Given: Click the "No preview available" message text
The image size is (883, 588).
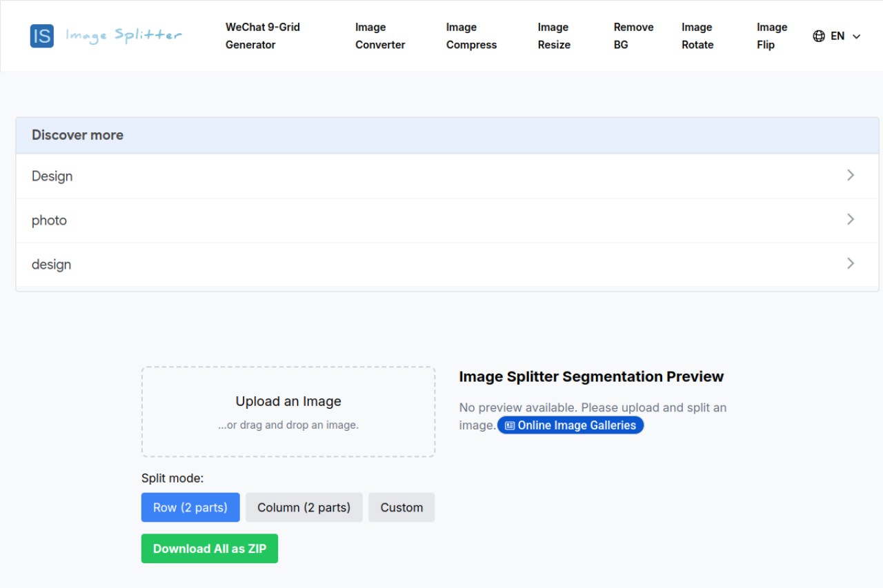Looking at the screenshot, I should (x=593, y=416).
